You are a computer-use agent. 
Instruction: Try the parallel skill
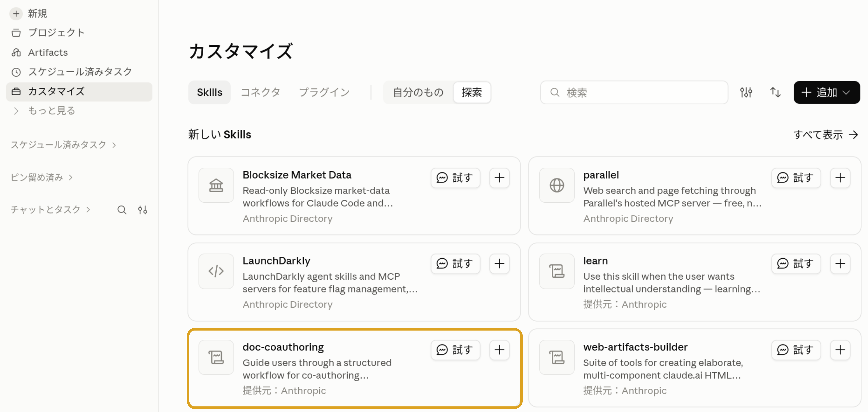coord(796,178)
